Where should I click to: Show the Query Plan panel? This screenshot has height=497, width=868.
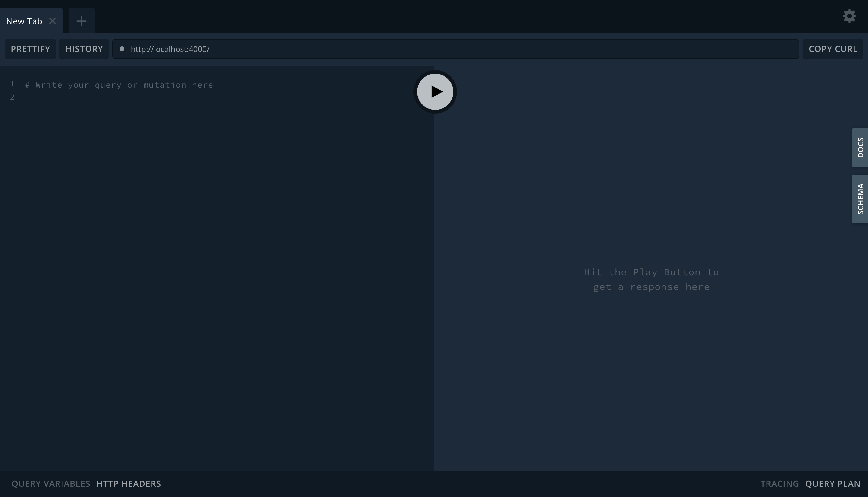tap(832, 484)
